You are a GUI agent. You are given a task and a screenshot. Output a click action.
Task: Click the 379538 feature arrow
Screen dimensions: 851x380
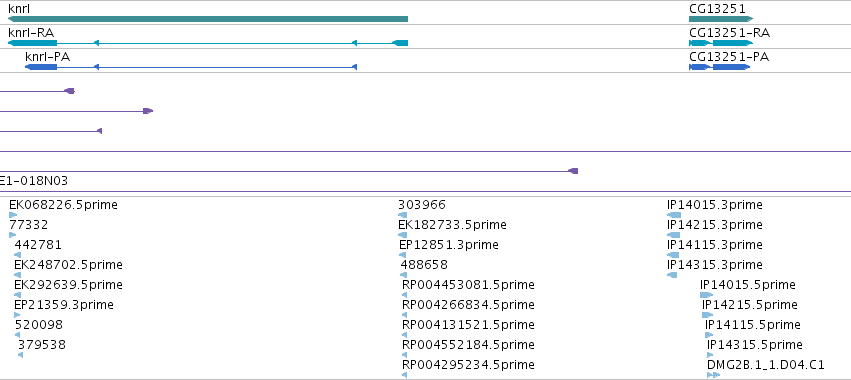pyautogui.click(x=20, y=355)
